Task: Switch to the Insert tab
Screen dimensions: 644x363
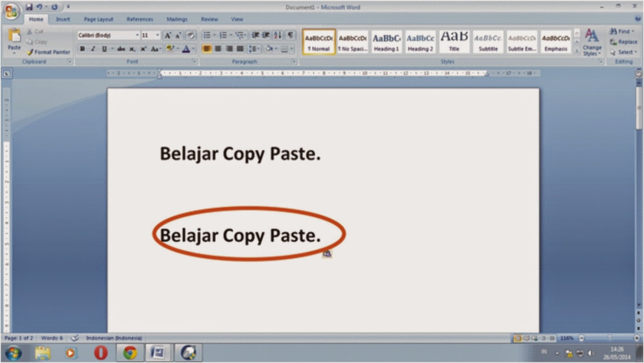Action: [62, 19]
